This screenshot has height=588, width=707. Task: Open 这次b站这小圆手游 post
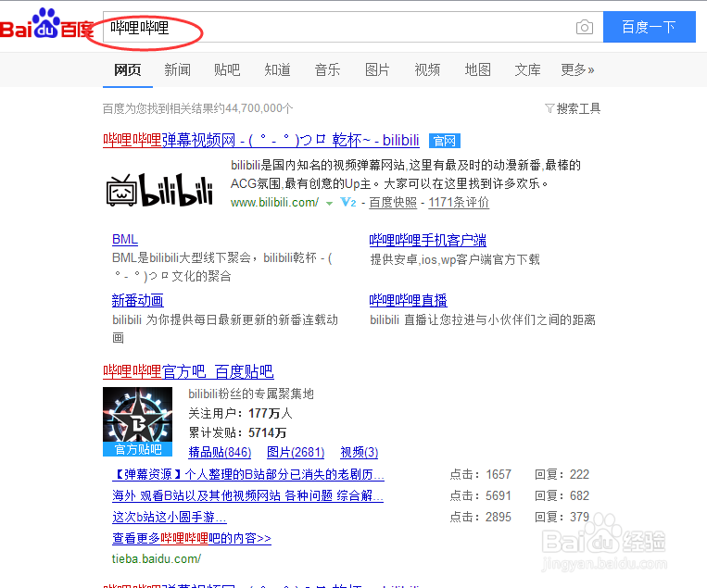pos(169,517)
